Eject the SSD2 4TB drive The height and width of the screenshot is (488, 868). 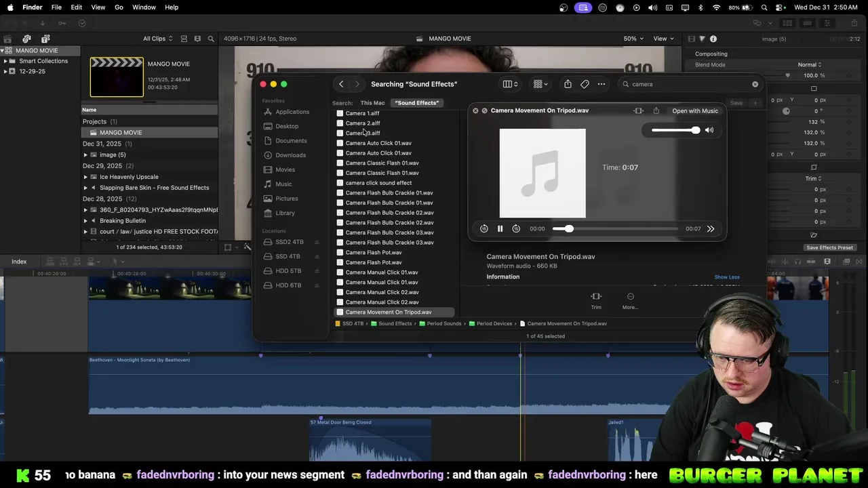pyautogui.click(x=317, y=242)
